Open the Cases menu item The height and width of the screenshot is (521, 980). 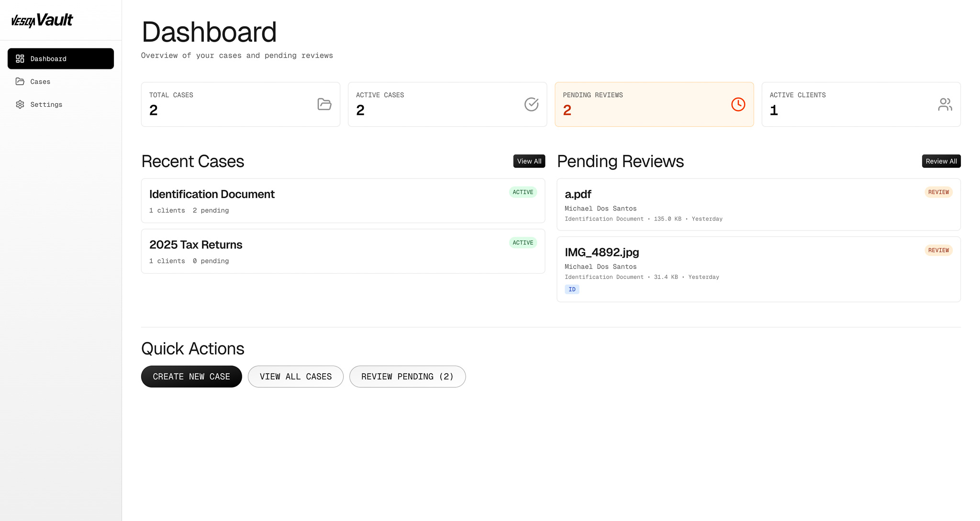40,82
